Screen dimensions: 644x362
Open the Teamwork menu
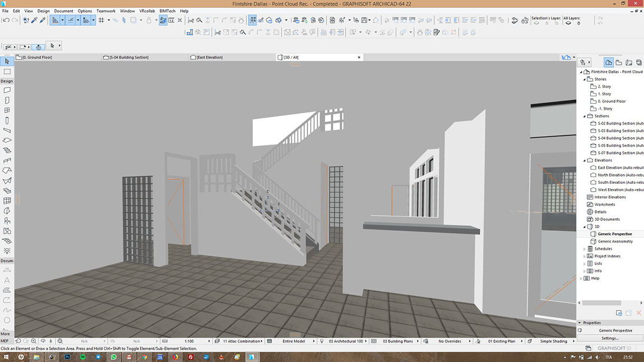(105, 11)
